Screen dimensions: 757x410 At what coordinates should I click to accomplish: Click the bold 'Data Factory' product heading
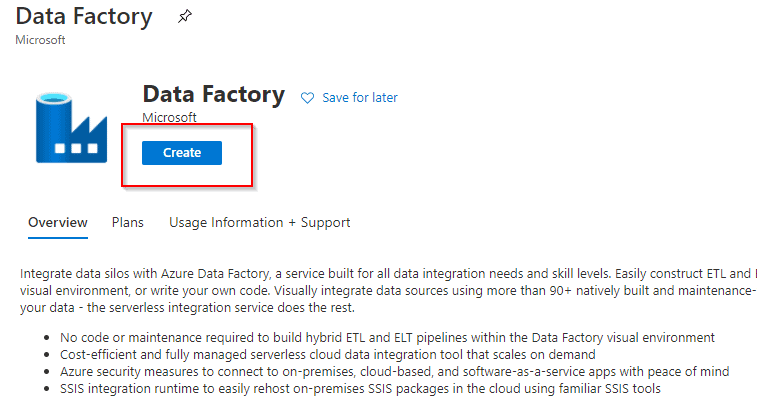213,95
